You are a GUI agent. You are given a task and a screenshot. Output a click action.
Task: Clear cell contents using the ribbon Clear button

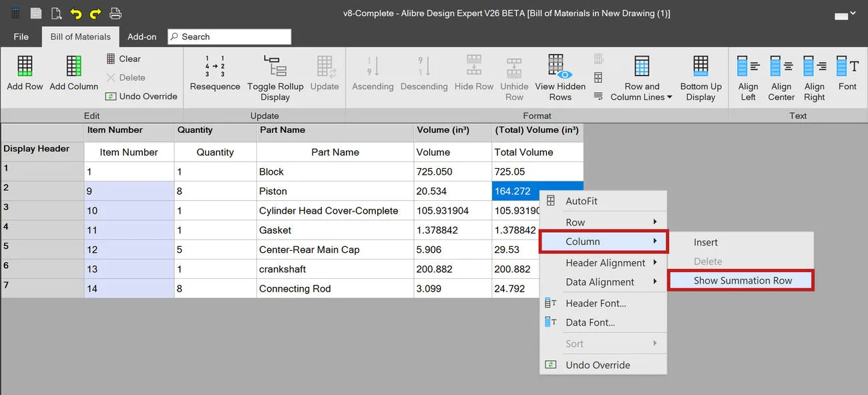coord(124,59)
